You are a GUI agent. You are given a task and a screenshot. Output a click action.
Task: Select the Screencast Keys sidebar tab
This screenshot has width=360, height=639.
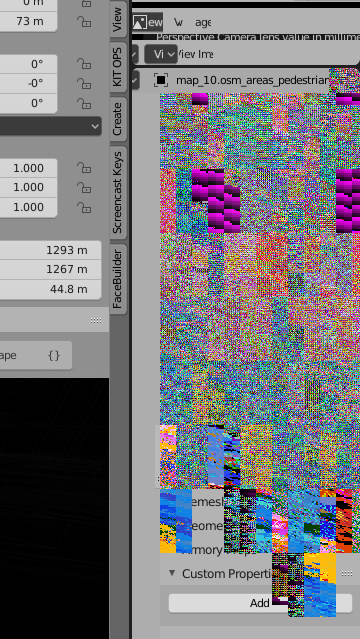(117, 192)
